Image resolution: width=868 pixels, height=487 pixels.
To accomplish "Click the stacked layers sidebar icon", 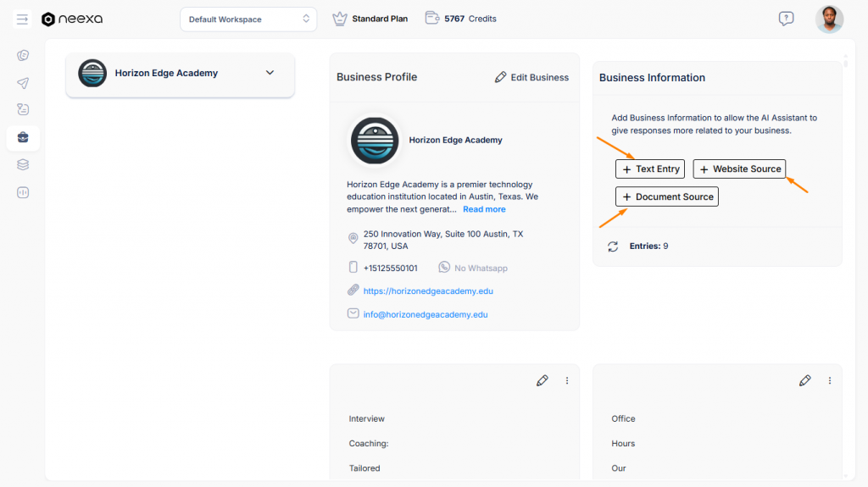I will tap(23, 164).
